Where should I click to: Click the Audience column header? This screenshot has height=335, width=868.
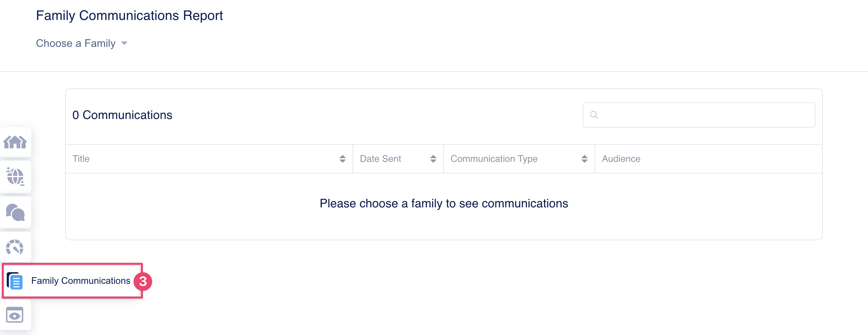(621, 159)
